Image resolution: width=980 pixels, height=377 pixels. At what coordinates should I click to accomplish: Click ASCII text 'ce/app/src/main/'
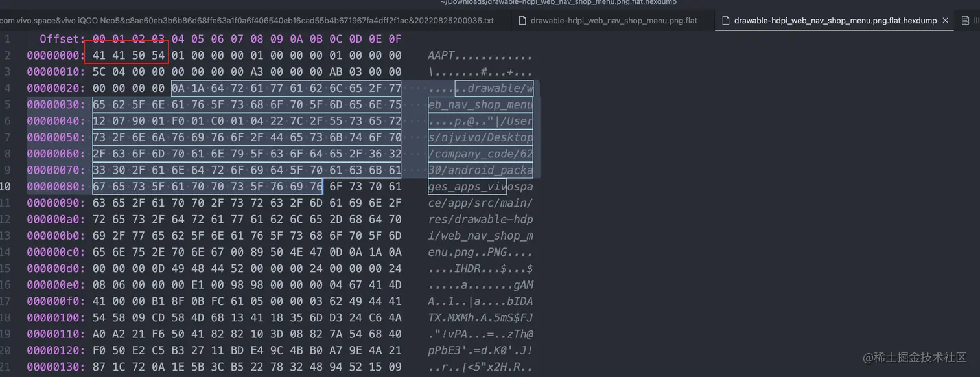pos(480,203)
